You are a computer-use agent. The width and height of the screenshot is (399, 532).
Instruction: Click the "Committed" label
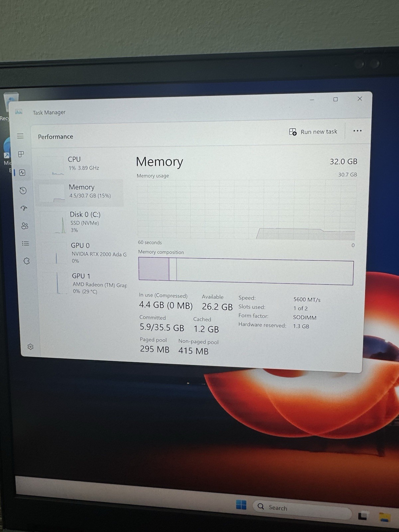(x=153, y=318)
